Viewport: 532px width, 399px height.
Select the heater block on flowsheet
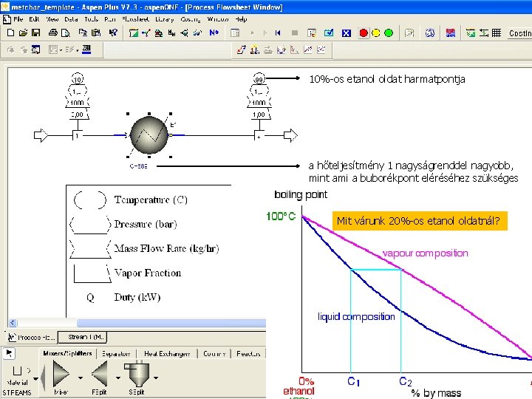[149, 135]
